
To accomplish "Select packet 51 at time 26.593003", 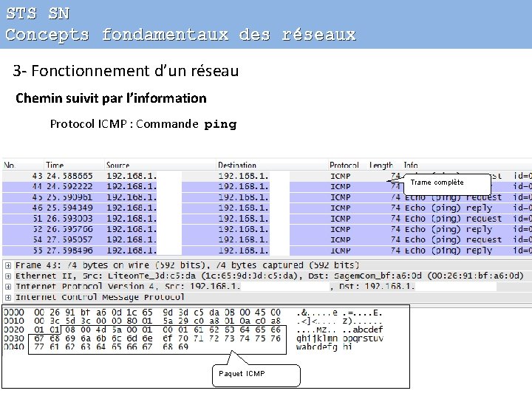I will [267, 219].
